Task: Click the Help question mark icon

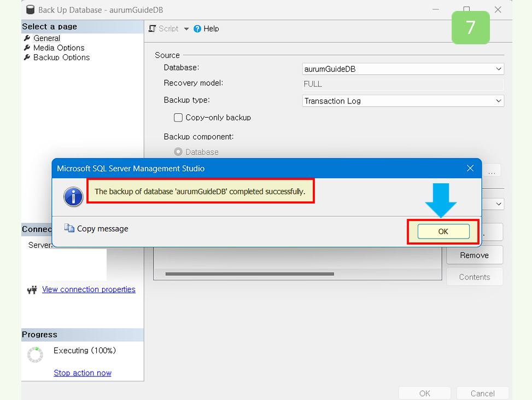Action: coord(197,29)
